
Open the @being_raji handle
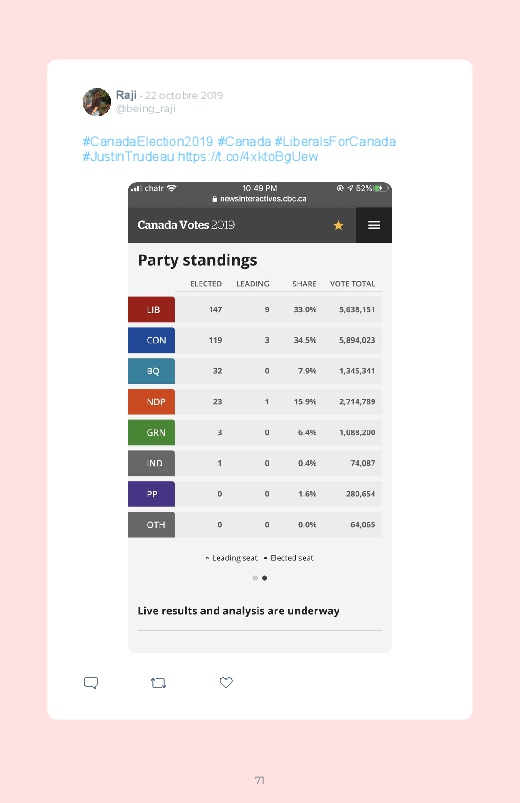[x=146, y=109]
